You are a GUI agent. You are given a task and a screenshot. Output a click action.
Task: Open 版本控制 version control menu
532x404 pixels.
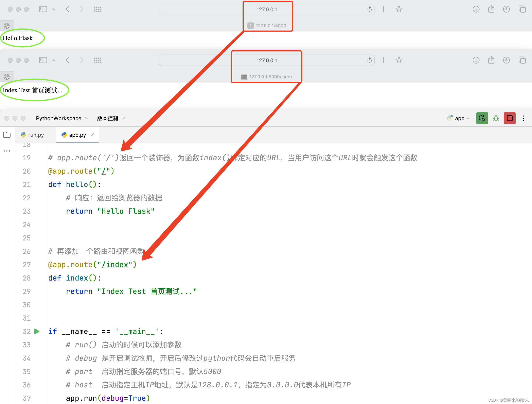pos(111,118)
